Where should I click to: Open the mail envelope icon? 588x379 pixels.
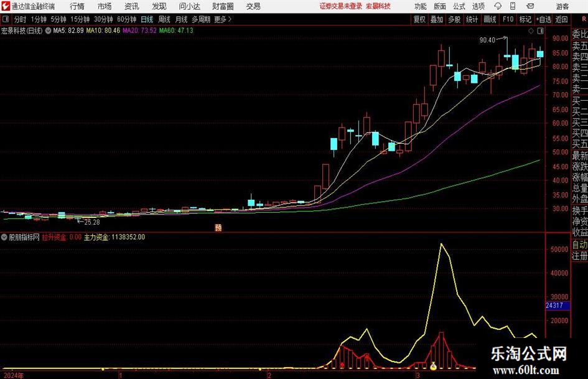(530, 6)
